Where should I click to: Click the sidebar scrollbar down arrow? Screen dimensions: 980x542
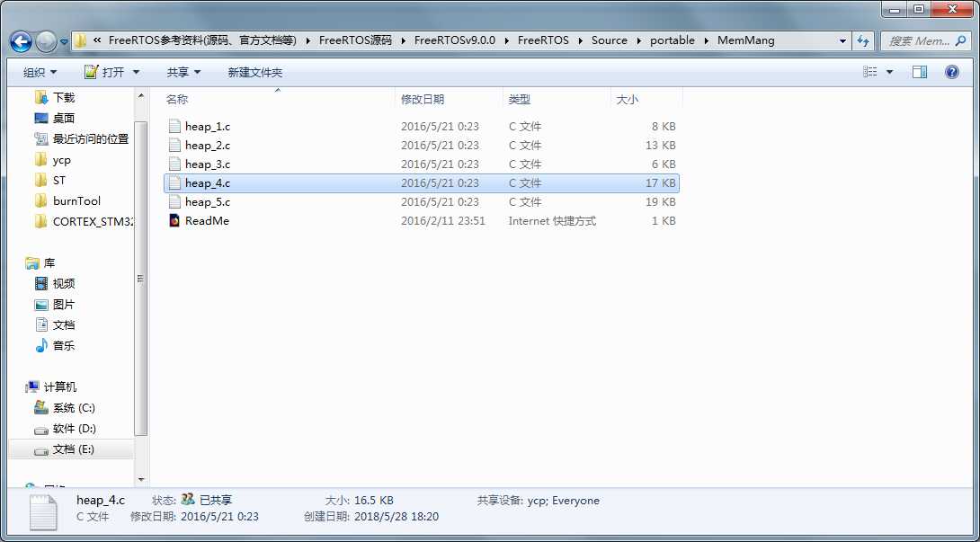(x=141, y=479)
